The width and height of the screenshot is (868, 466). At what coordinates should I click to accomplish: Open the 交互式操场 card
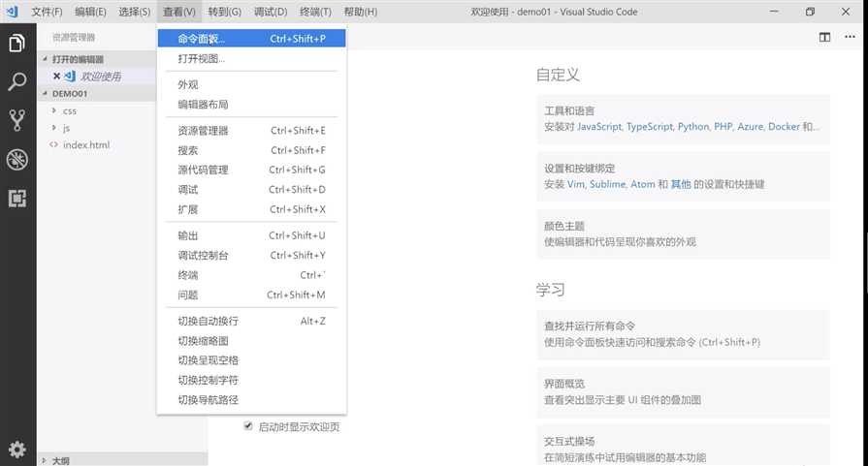[x=683, y=446]
